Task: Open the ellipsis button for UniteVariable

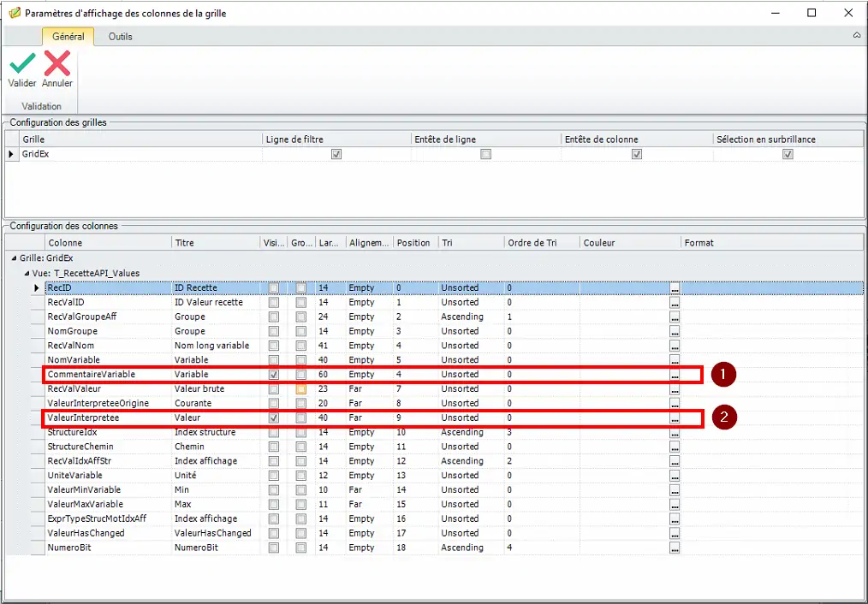Action: (675, 476)
